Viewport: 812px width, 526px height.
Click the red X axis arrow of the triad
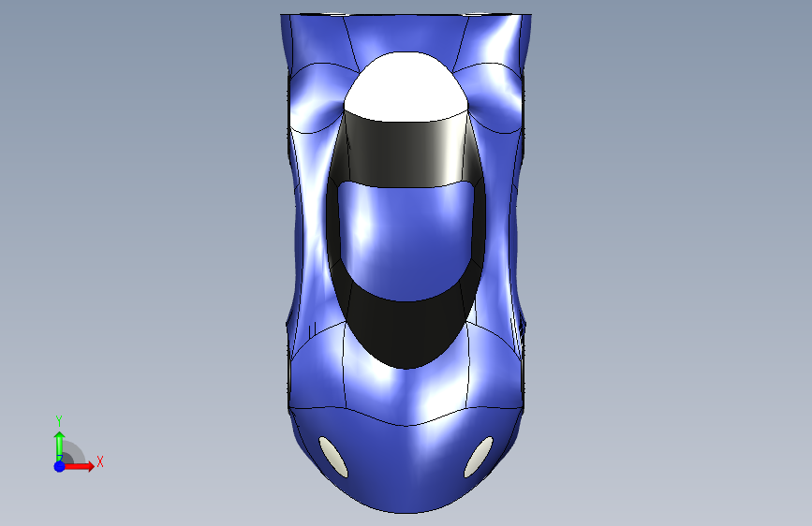(80, 466)
